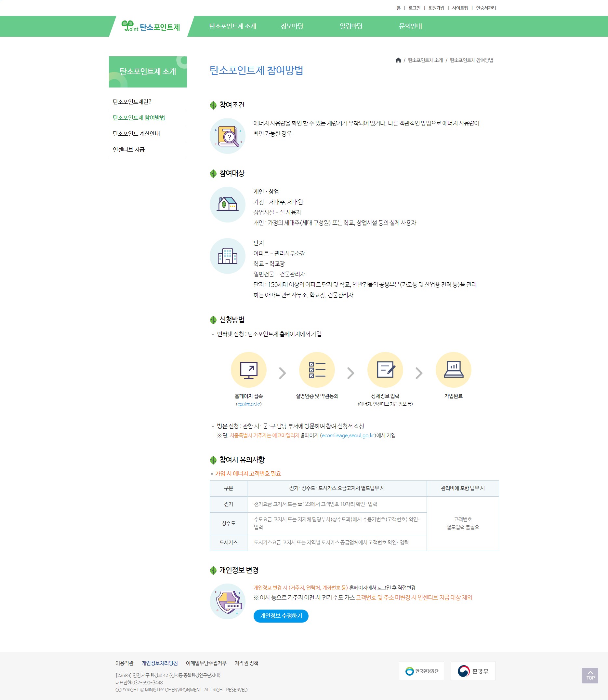The height and width of the screenshot is (700, 608).
Task: Click the 가입 시 에너지 고객번호 필요 note
Action: click(x=248, y=474)
